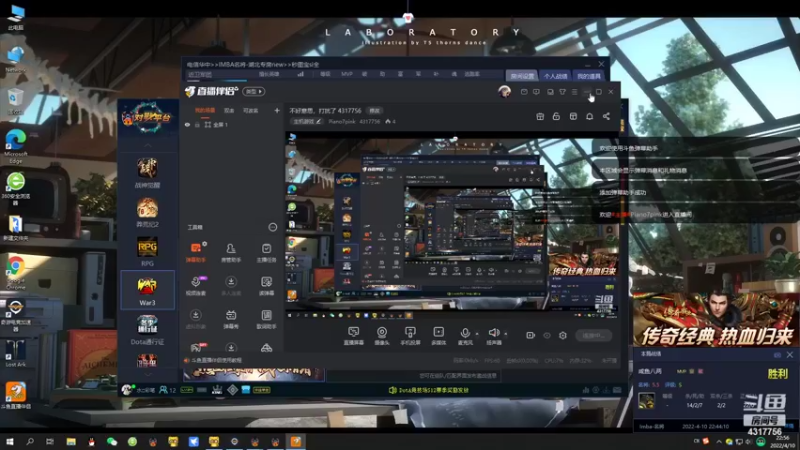Screen dimensions: 800x450
Task: Add the 多媒体 multimedia source
Action: [438, 336]
